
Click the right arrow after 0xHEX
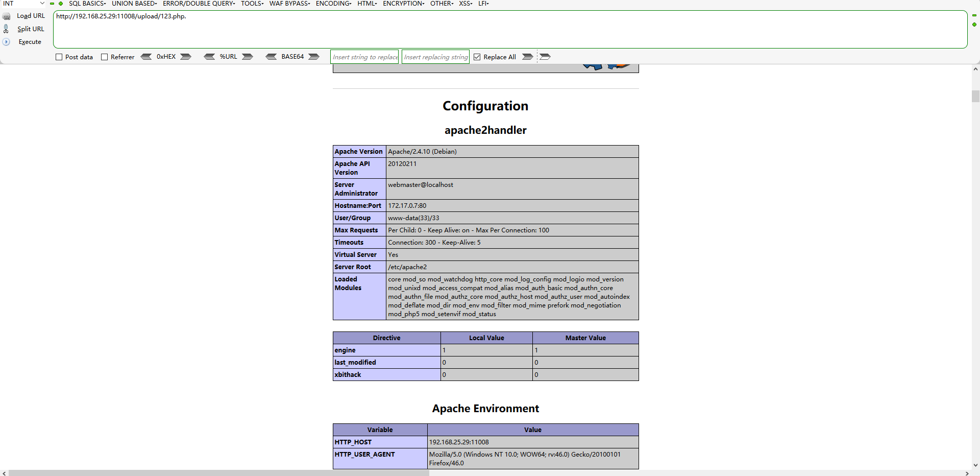pyautogui.click(x=186, y=57)
